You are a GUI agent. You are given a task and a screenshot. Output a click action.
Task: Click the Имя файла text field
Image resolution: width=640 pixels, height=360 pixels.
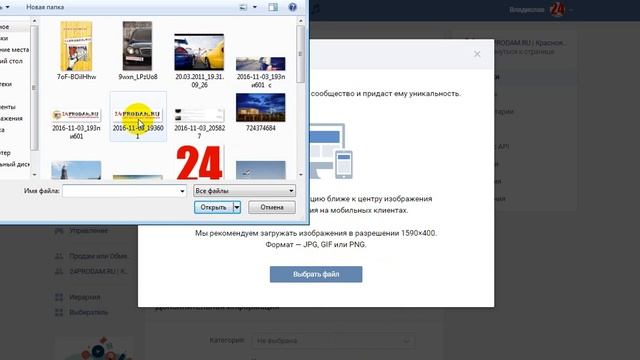click(120, 191)
